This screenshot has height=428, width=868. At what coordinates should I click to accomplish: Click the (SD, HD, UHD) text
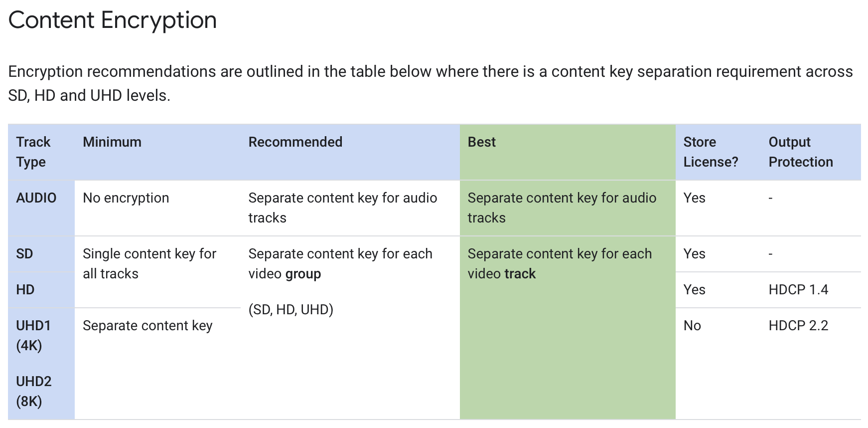click(291, 310)
